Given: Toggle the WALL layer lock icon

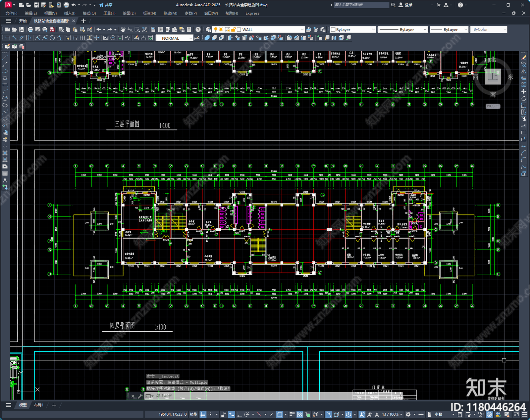Looking at the screenshot, I should coord(233,29).
